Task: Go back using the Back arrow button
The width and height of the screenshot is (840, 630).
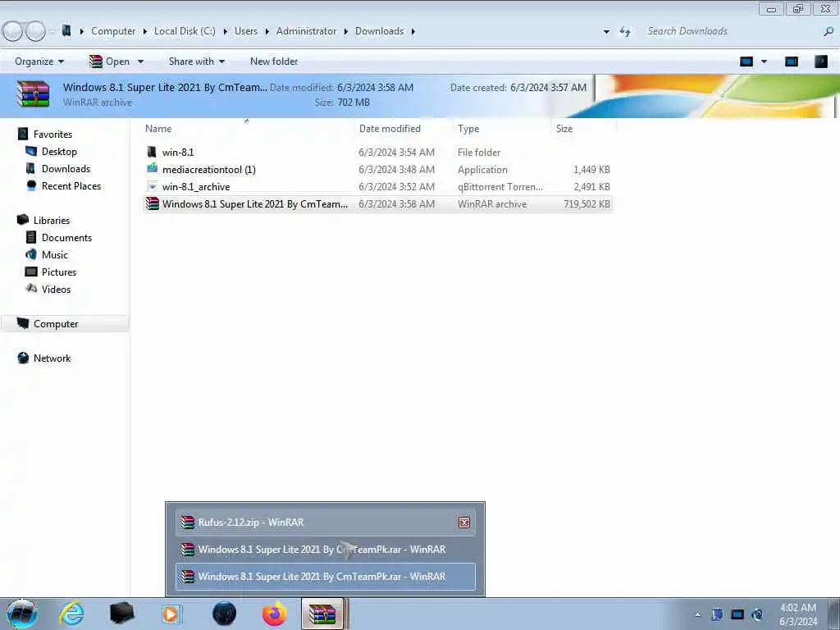Action: tap(13, 31)
